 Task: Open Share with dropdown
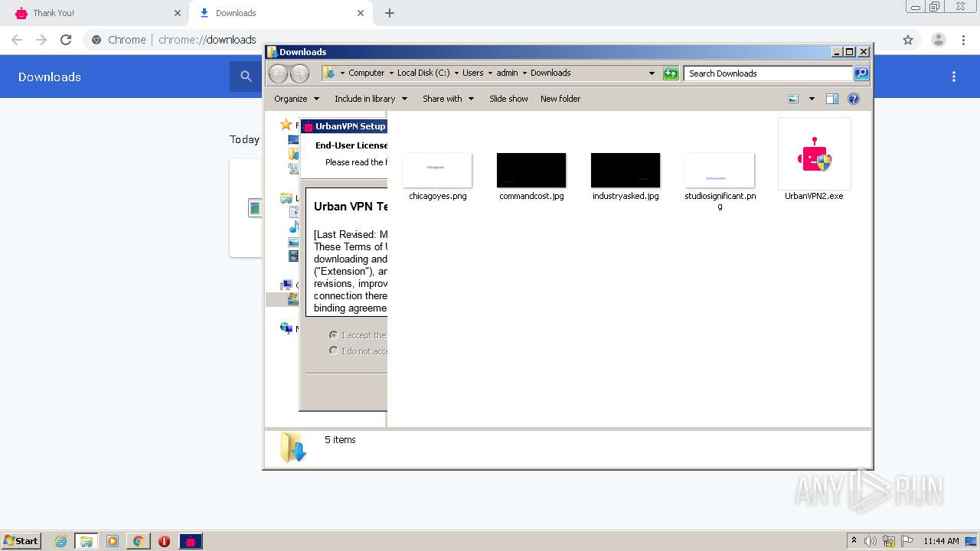tap(449, 99)
